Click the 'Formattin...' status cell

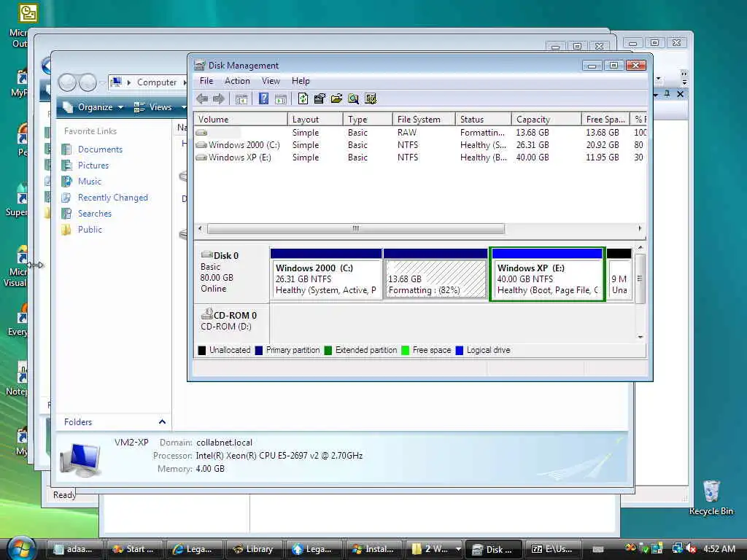[x=482, y=133]
